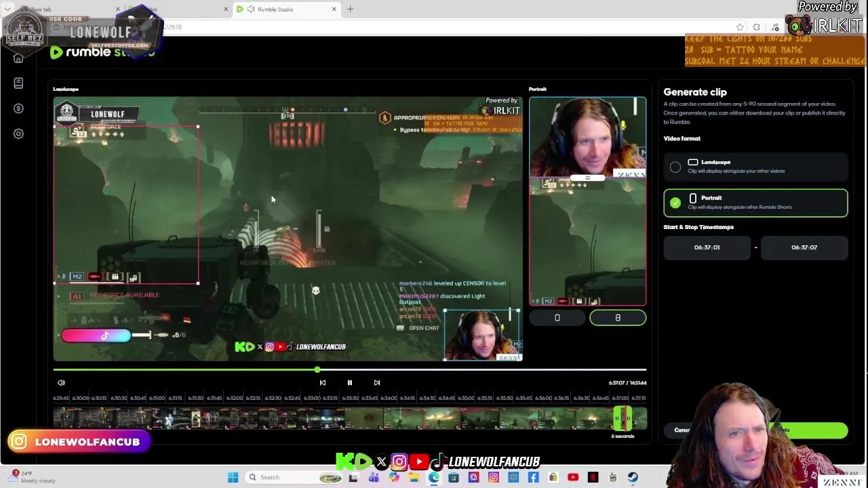Open File Explorer from the taskbar
The image size is (868, 488).
point(414,478)
